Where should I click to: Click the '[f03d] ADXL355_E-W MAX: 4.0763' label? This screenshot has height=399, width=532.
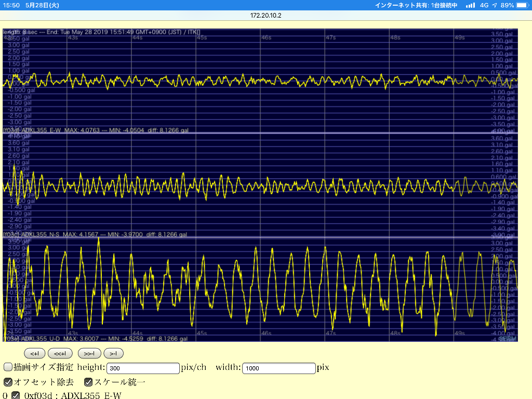tap(96, 130)
